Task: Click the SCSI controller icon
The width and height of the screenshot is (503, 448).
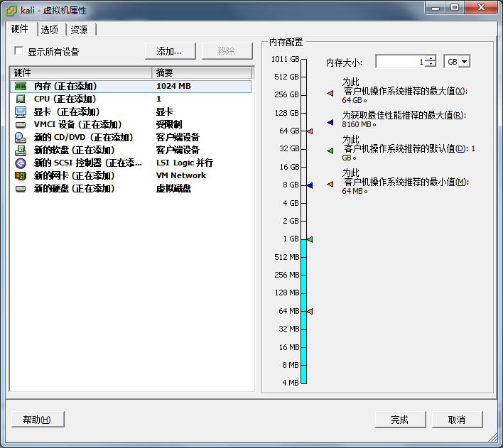Action: pyautogui.click(x=21, y=163)
